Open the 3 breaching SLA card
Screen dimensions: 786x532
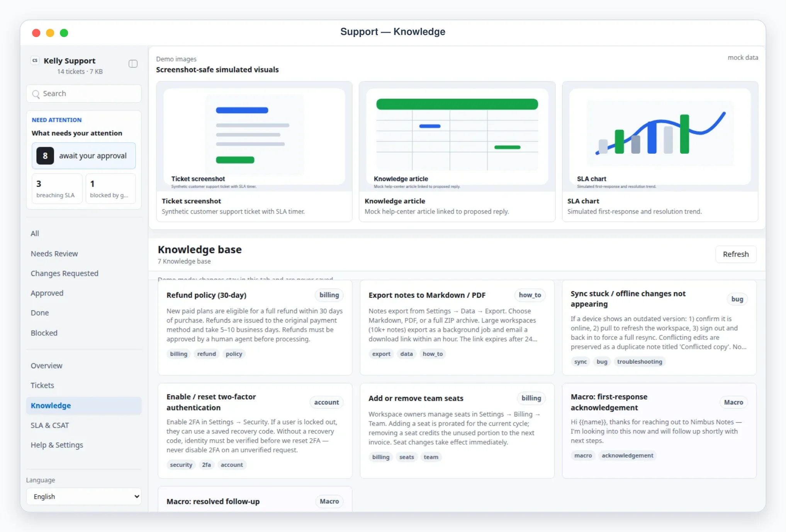[57, 189]
